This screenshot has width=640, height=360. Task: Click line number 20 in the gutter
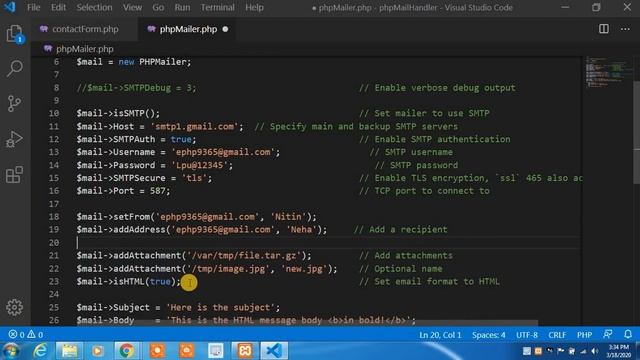tap(54, 242)
